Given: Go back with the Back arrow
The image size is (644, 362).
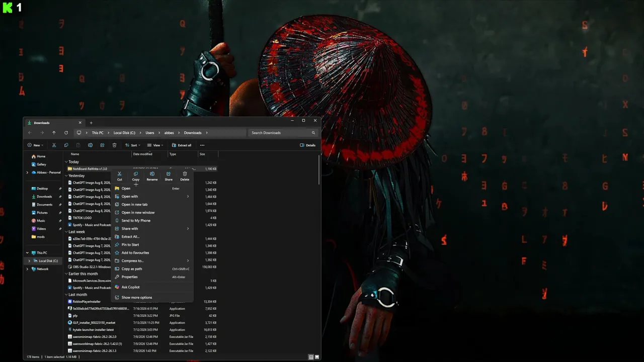Looking at the screenshot, I should [x=30, y=133].
